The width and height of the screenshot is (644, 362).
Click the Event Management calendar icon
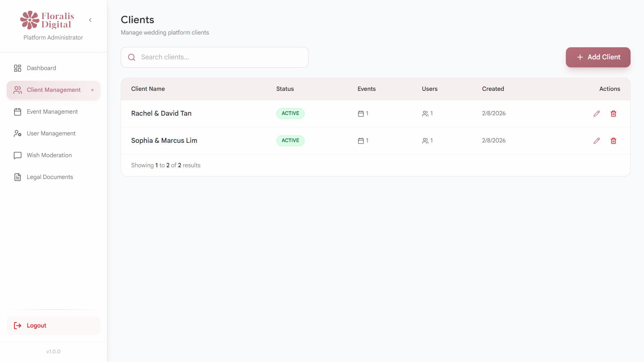click(17, 112)
